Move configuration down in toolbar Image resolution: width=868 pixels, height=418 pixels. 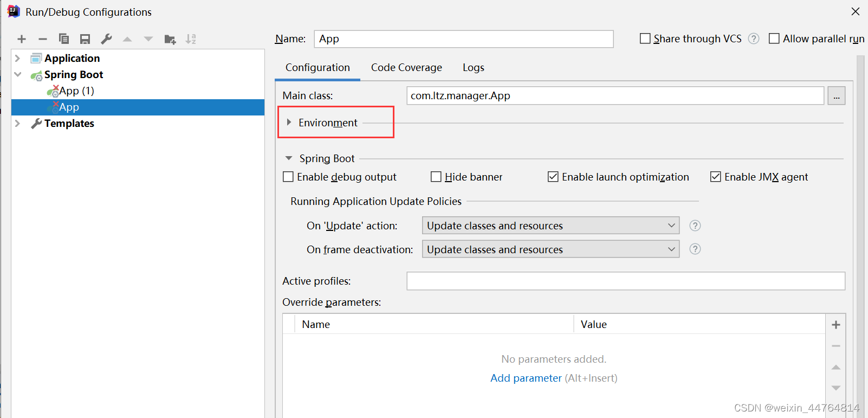point(148,39)
